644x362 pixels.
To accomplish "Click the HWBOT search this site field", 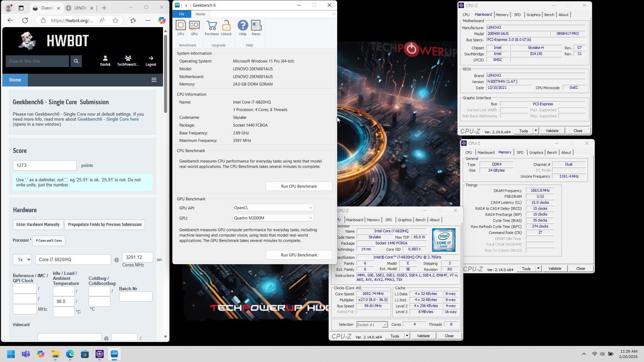I will pos(37,61).
